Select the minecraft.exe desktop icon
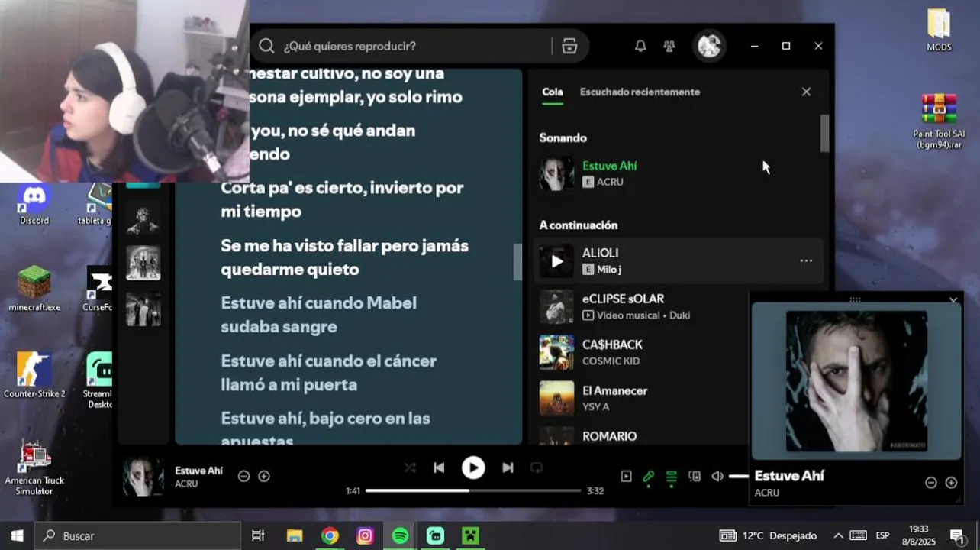The image size is (980, 550). pyautogui.click(x=34, y=289)
